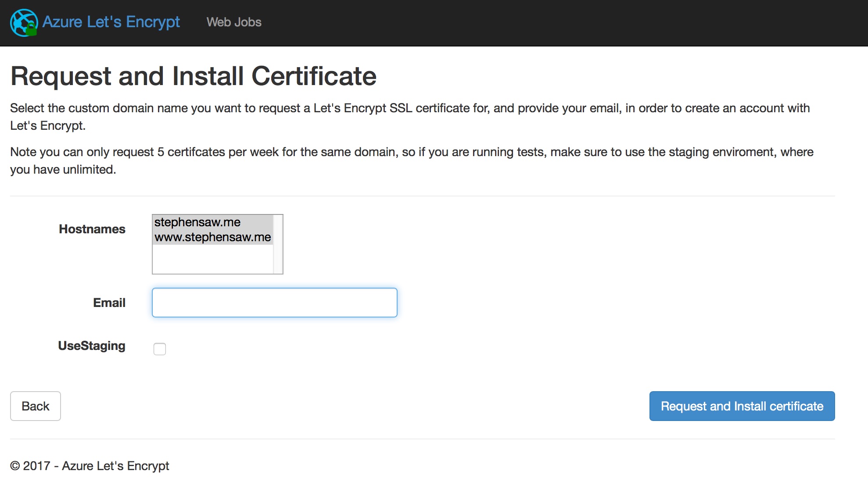The image size is (868, 478).
Task: Uncheck UseStaging to use production environment
Action: tap(160, 349)
